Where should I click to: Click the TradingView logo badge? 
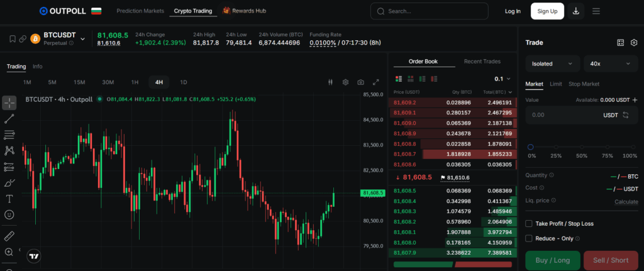[34, 256]
